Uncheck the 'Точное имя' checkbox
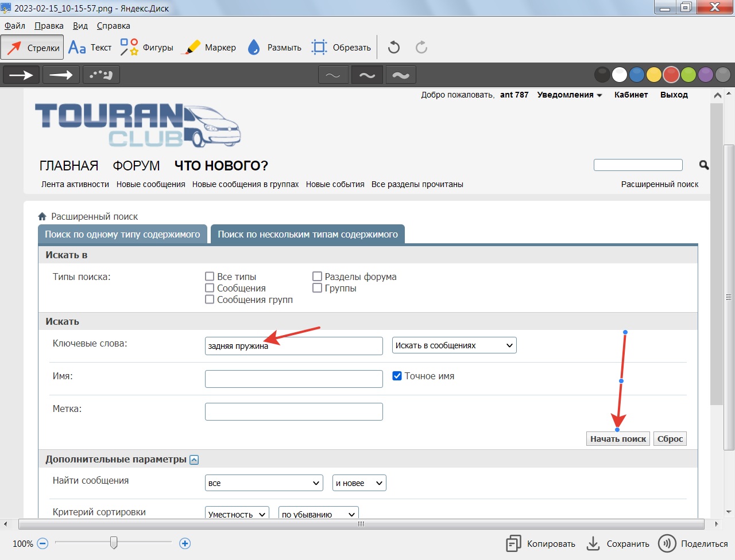 397,376
